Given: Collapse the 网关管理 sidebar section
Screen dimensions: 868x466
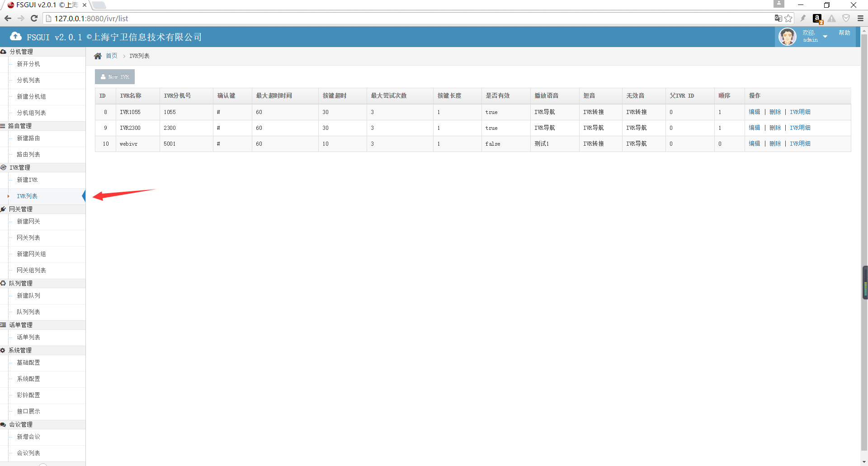Looking at the screenshot, I should (21, 209).
